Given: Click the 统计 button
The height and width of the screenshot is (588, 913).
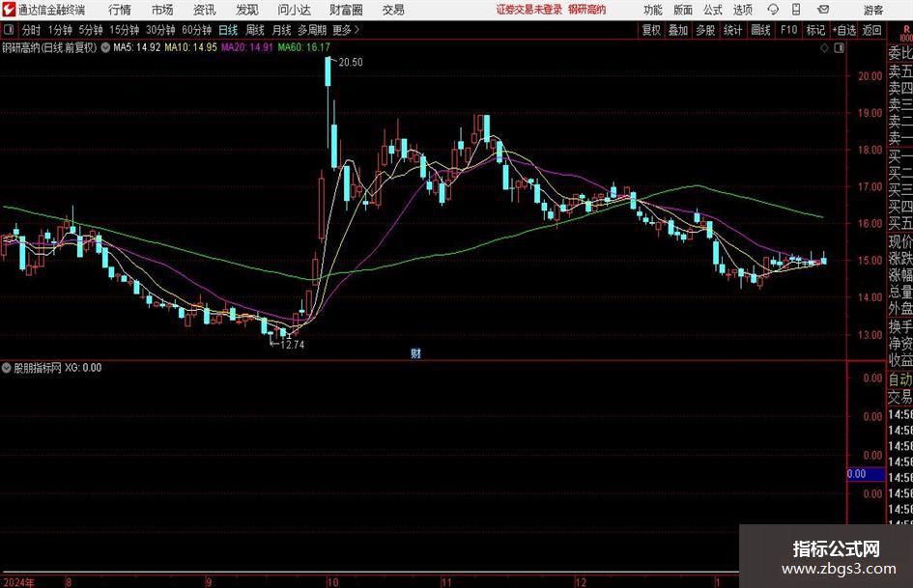Looking at the screenshot, I should [732, 30].
